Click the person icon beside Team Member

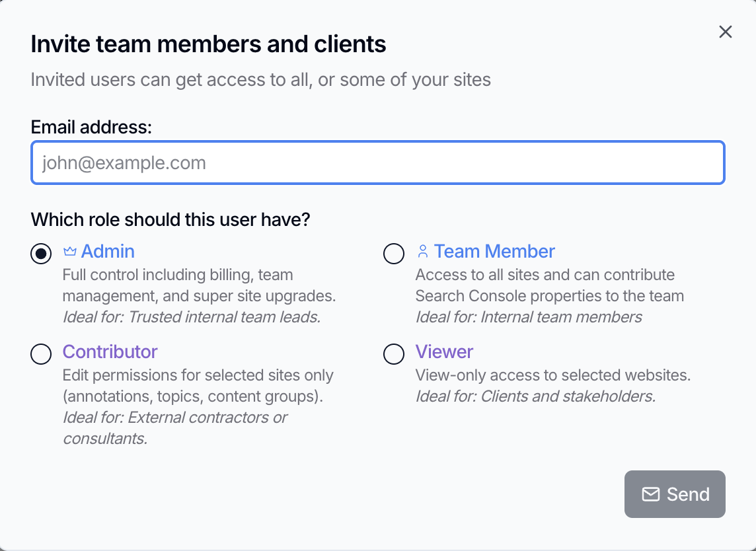coord(423,252)
